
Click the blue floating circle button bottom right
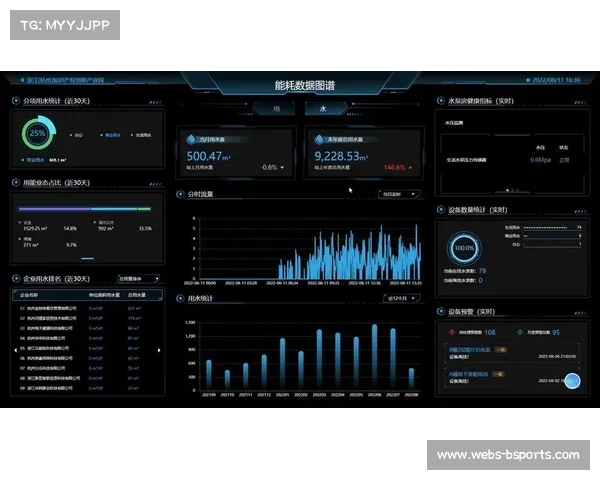[572, 381]
